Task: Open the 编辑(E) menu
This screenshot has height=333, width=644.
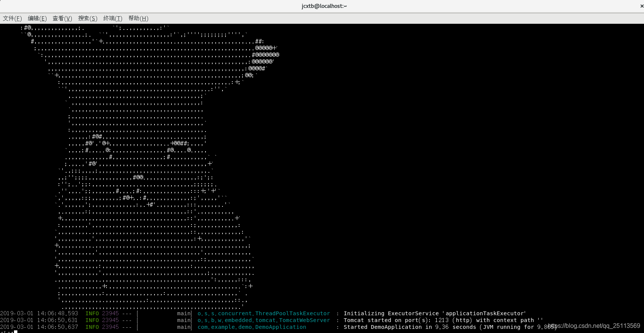Action: (x=37, y=18)
